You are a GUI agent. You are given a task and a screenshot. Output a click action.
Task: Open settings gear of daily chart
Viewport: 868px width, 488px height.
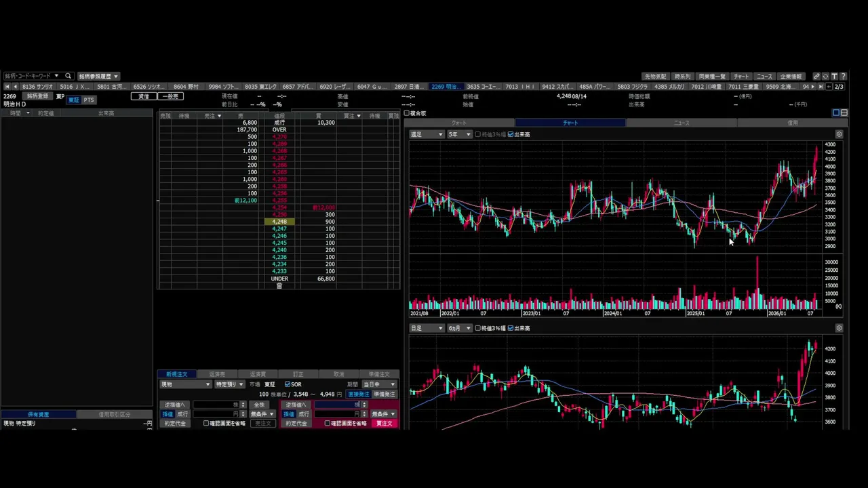(x=839, y=328)
